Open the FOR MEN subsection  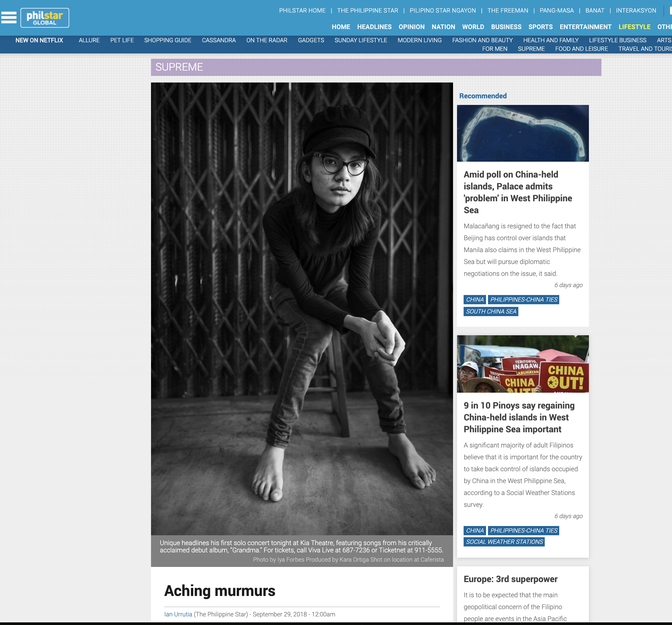point(495,49)
